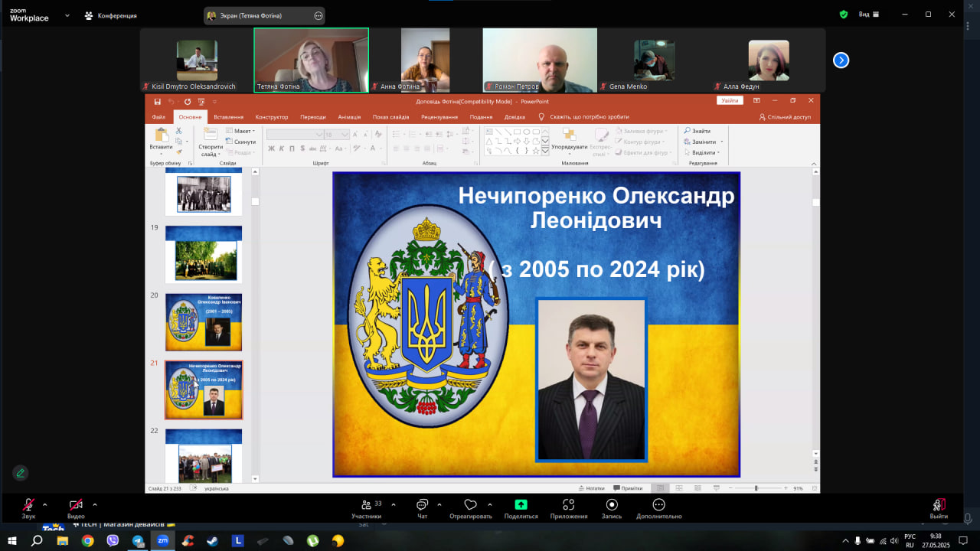Open Приложения apps in Zoom toolbar

point(568,505)
